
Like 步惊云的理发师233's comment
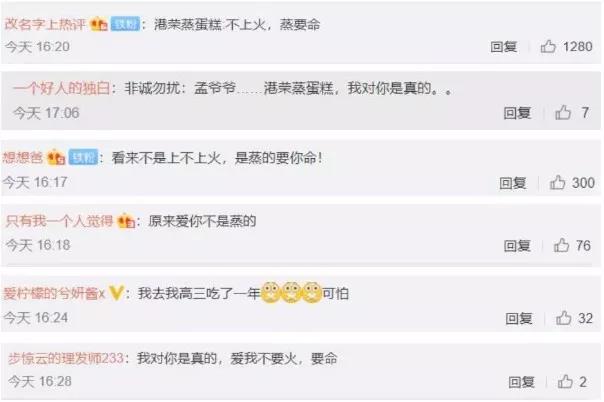[x=565, y=382]
